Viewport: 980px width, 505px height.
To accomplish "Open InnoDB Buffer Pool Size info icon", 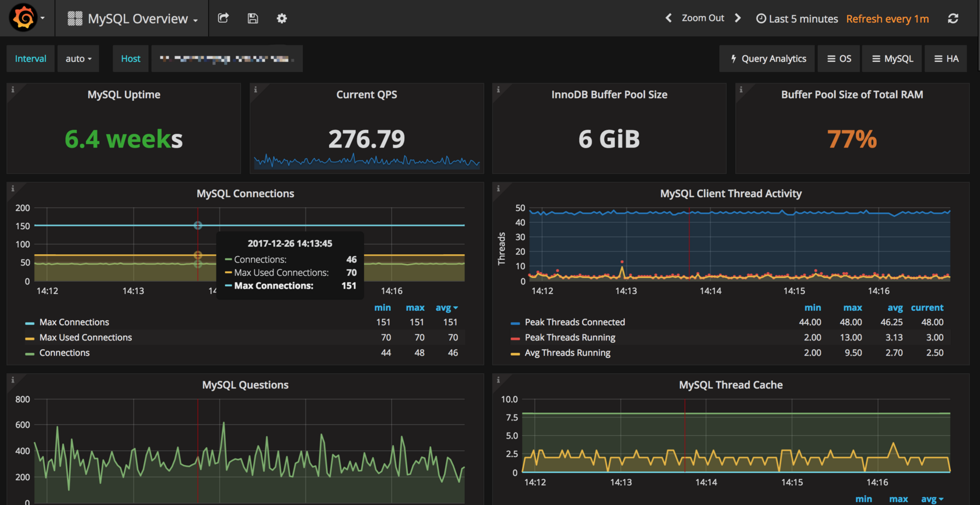I will click(498, 89).
